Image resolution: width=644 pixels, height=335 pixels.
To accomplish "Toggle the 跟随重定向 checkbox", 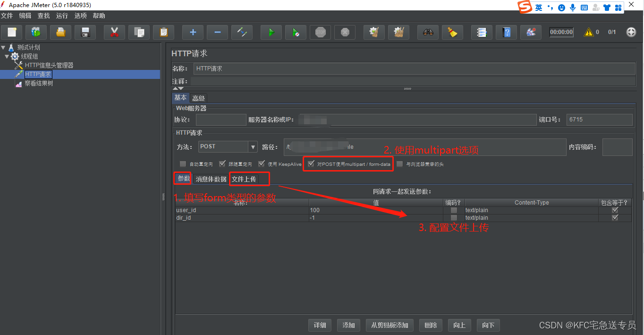I will (222, 164).
